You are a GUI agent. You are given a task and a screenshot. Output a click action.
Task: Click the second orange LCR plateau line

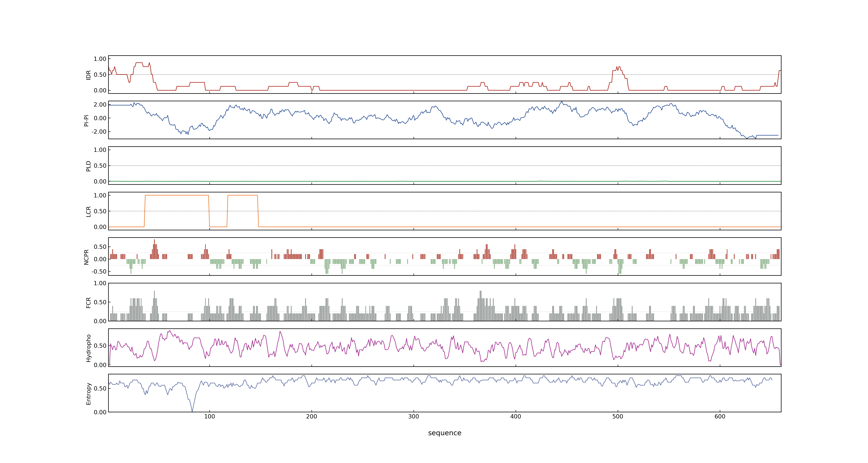tap(243, 195)
